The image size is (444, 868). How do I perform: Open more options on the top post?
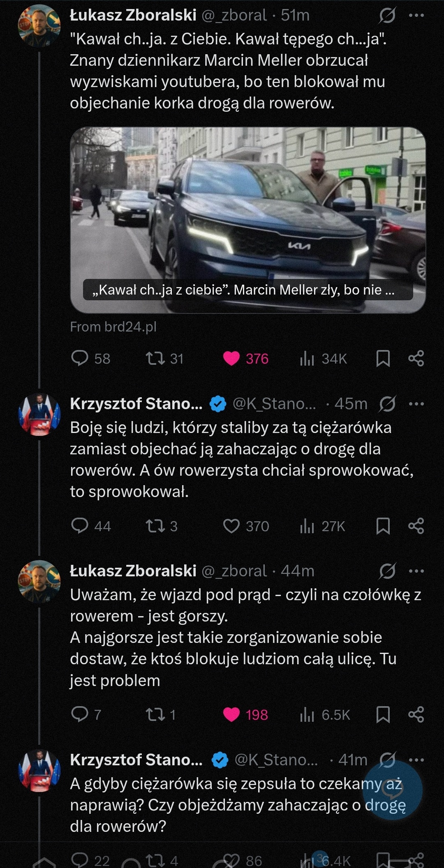tap(416, 16)
